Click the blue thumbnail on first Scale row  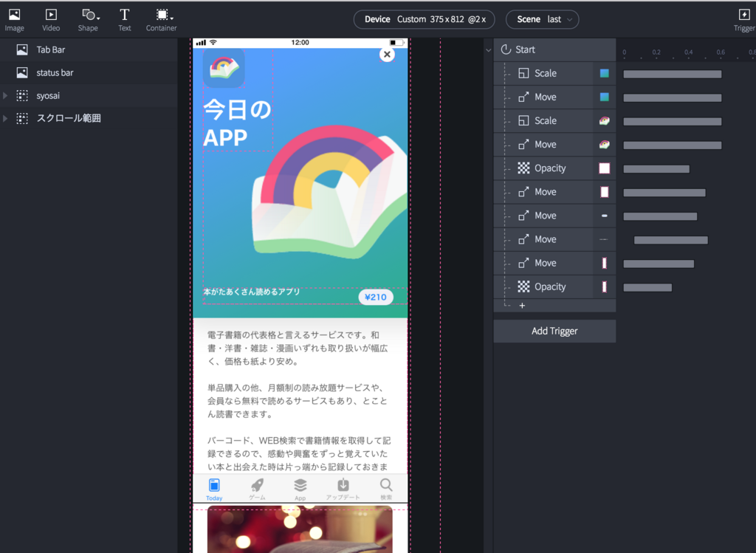[x=604, y=73]
